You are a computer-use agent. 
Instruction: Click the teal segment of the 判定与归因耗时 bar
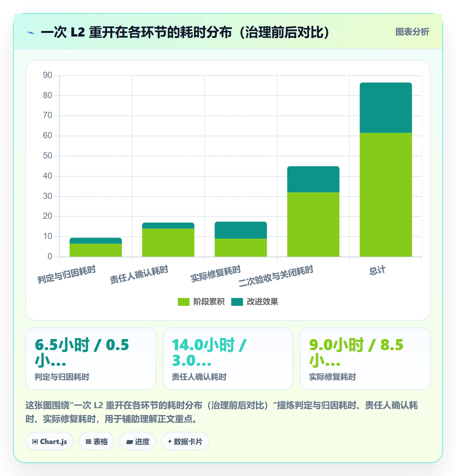click(96, 241)
